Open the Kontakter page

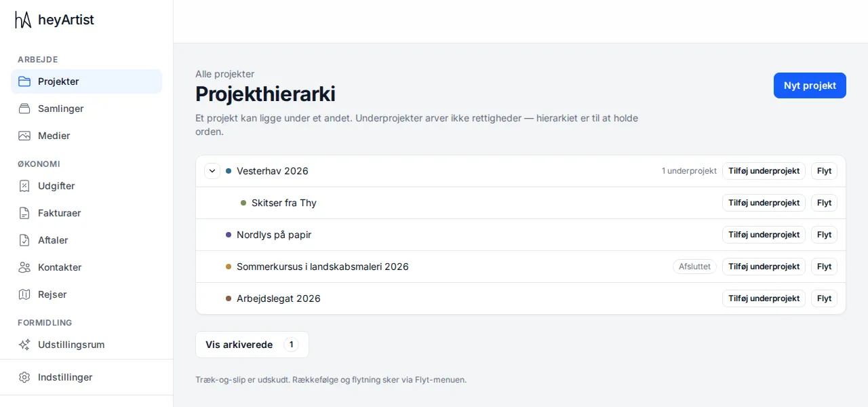[86, 267]
